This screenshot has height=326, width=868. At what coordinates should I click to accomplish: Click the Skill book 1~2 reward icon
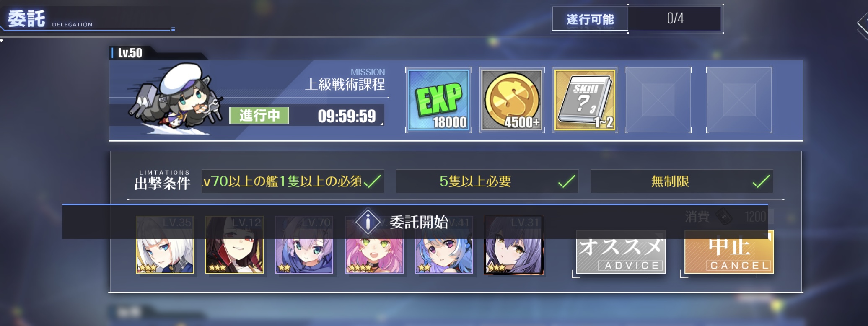click(x=585, y=100)
